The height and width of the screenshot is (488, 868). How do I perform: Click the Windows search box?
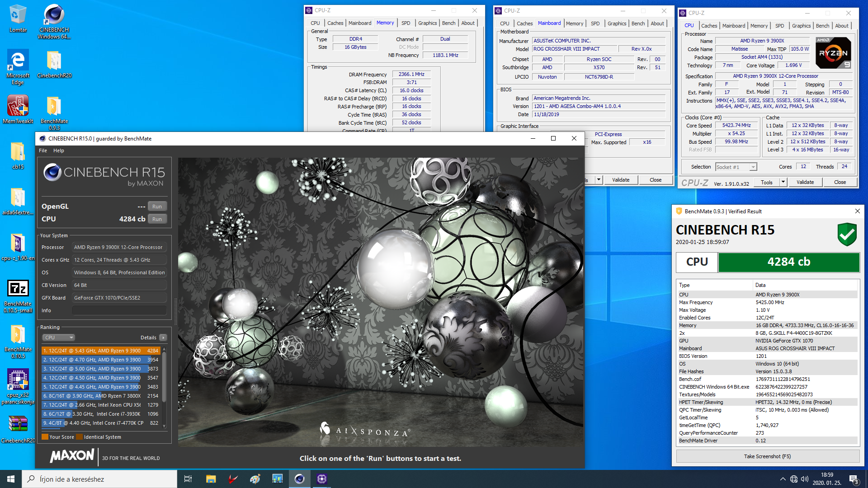[x=99, y=479]
